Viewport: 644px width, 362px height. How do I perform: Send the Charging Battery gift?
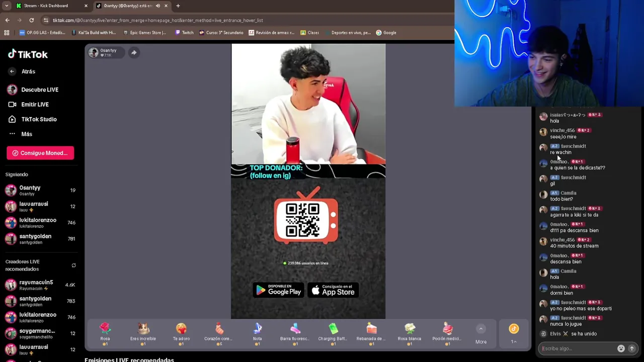pos(333,334)
